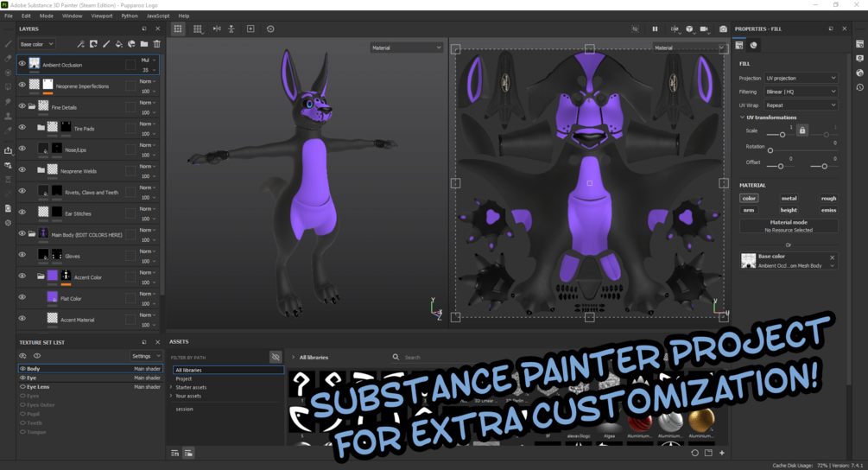Open 3D viewport Material display dropdown
This screenshot has height=470, width=868.
[x=406, y=48]
